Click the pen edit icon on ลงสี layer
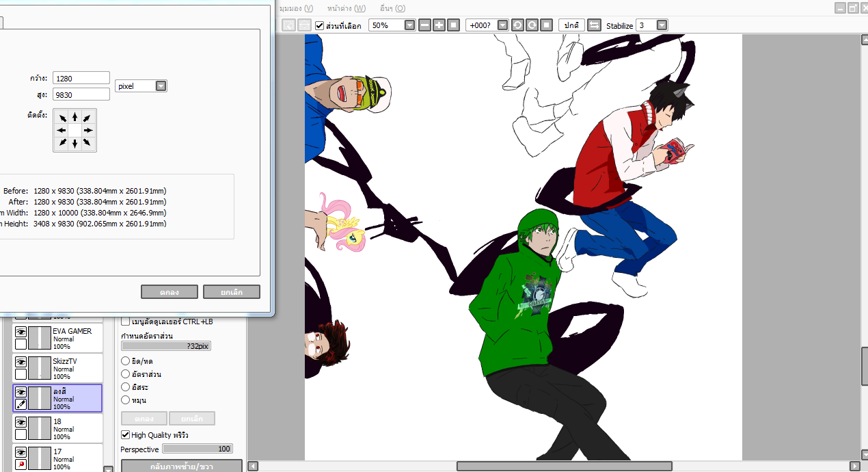The image size is (868, 472). 21,404
